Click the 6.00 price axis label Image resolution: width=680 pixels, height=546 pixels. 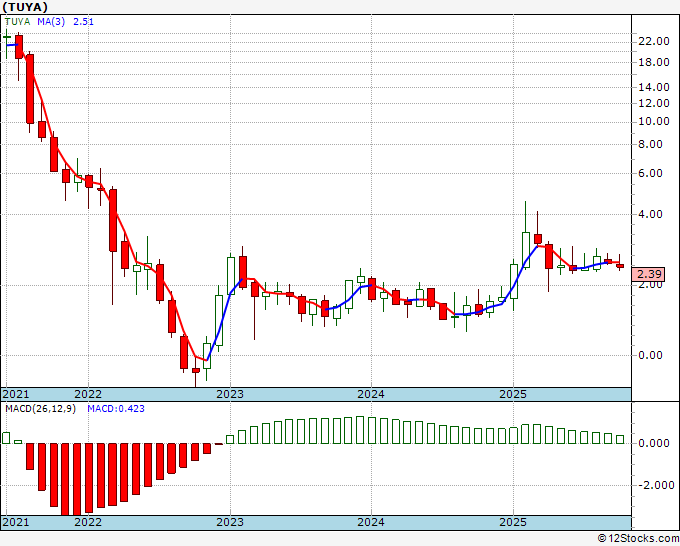[651, 173]
